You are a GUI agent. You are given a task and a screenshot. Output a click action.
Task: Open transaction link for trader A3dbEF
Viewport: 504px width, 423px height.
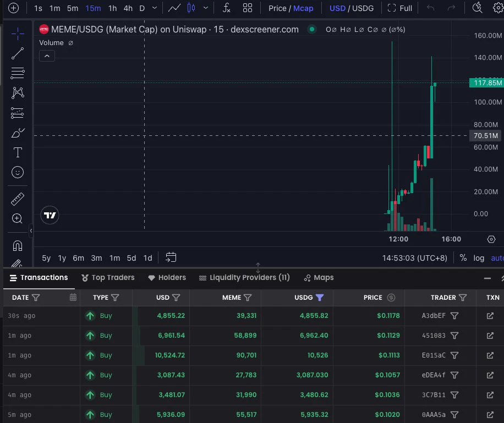[490, 316]
